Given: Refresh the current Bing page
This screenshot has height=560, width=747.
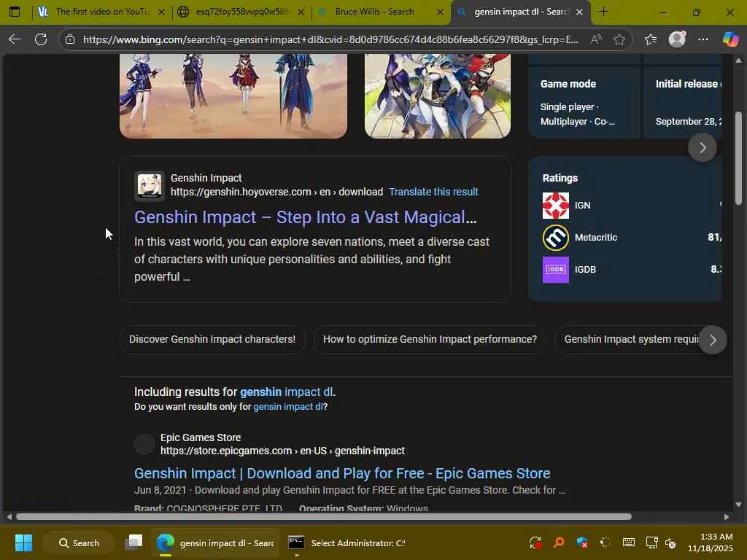Looking at the screenshot, I should [41, 39].
